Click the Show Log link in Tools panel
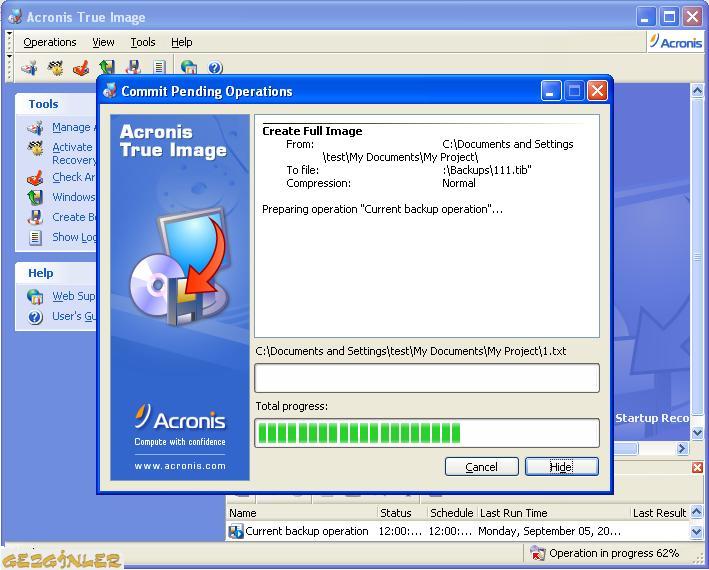 [x=73, y=237]
